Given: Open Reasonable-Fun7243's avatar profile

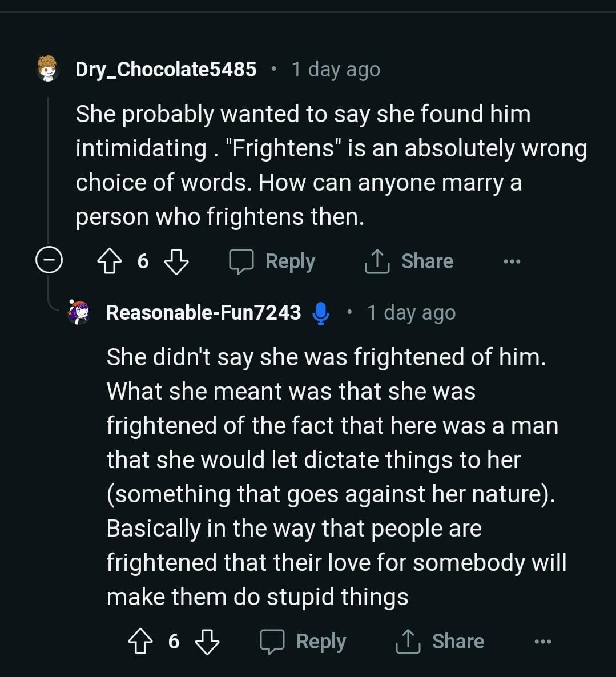Looking at the screenshot, I should click(79, 312).
